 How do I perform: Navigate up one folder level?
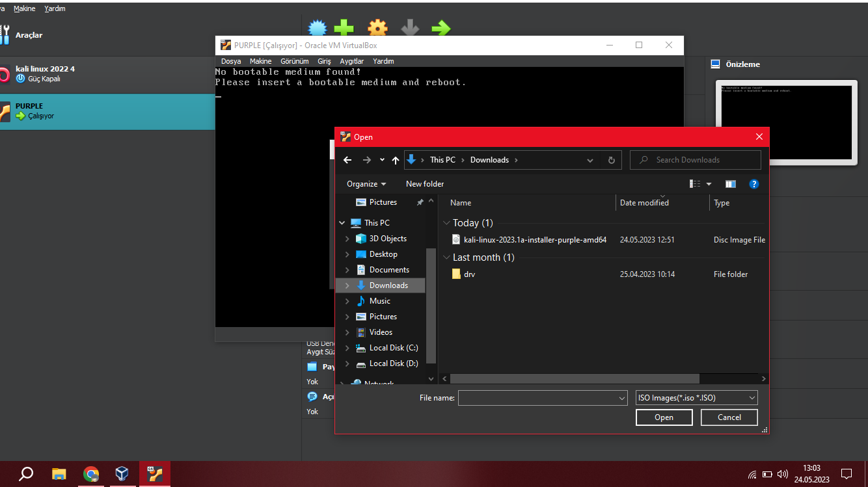tap(396, 160)
